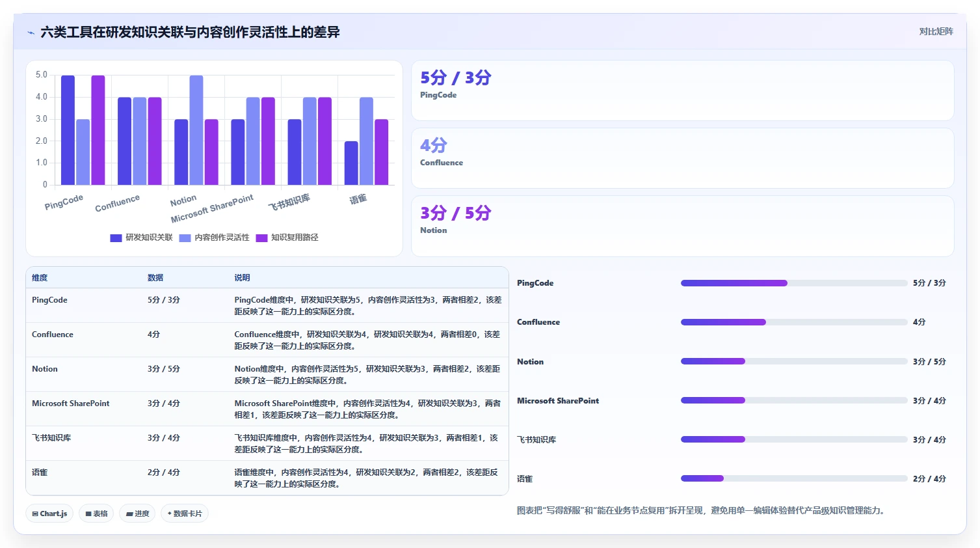The image size is (980, 548).
Task: Click Microsoft SharePoint in the table's first column
Action: 71,404
